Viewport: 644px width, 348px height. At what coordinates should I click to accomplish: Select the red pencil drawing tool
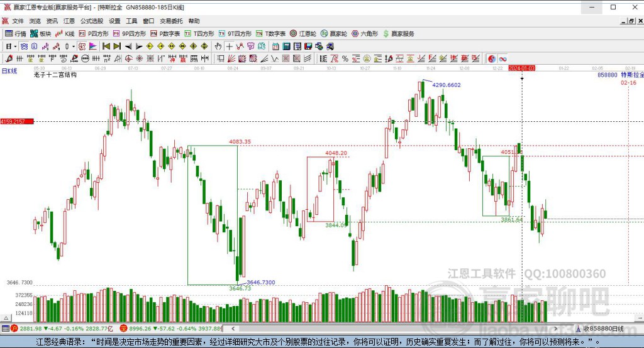[9, 58]
